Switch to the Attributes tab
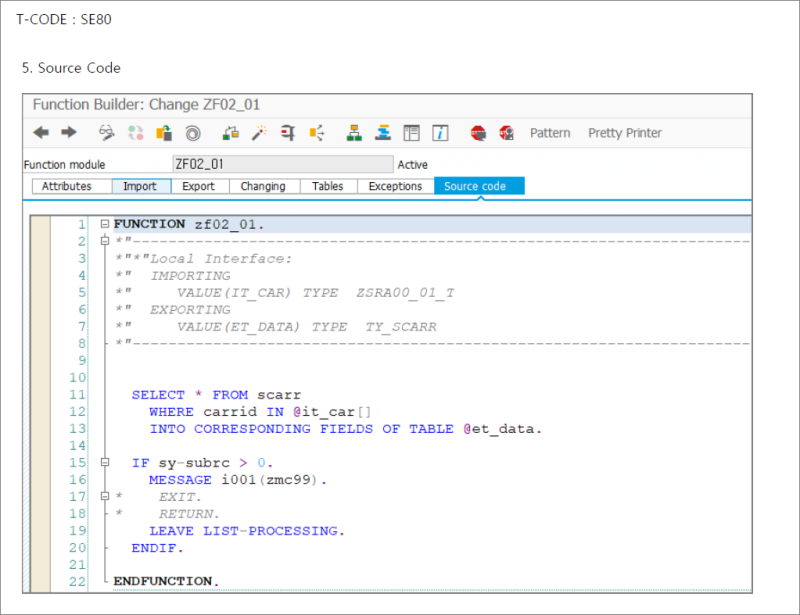Screen dimensions: 800x615 tap(70, 186)
